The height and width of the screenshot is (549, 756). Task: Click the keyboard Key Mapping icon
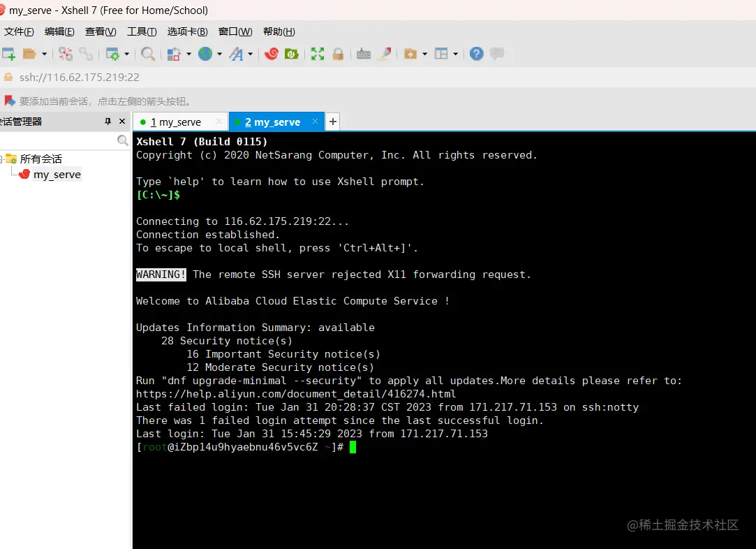point(364,54)
